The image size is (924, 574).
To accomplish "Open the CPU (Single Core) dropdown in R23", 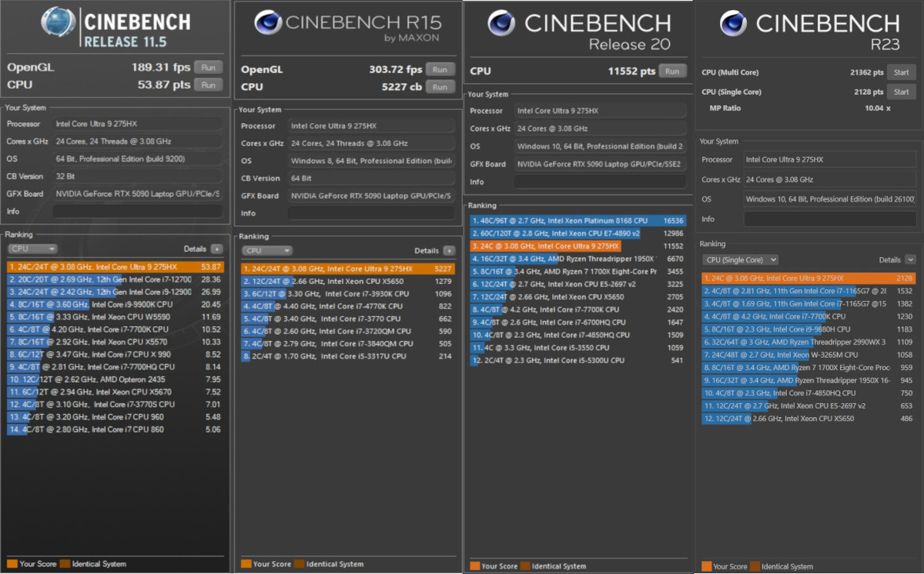I will coord(740,260).
